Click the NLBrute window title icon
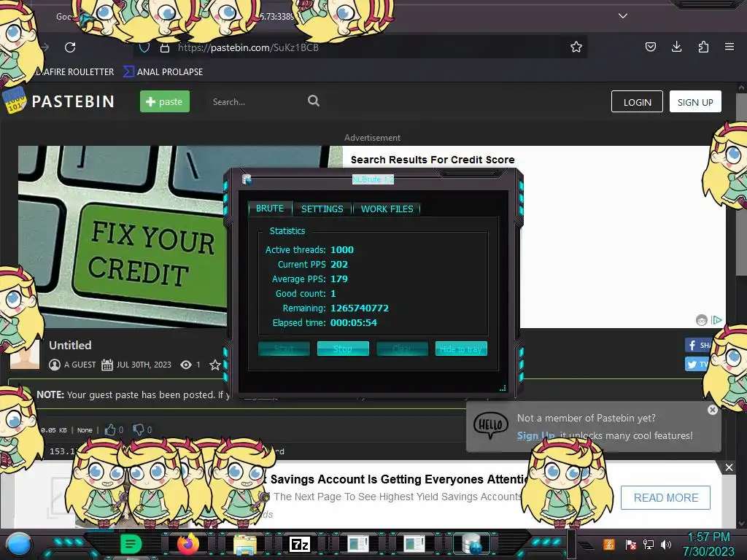 (247, 179)
